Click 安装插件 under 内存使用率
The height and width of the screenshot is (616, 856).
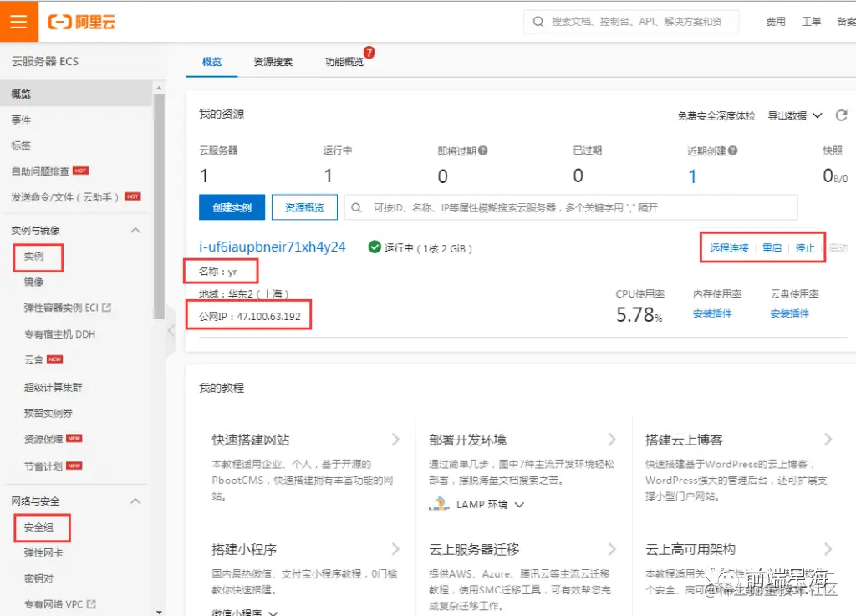point(712,313)
